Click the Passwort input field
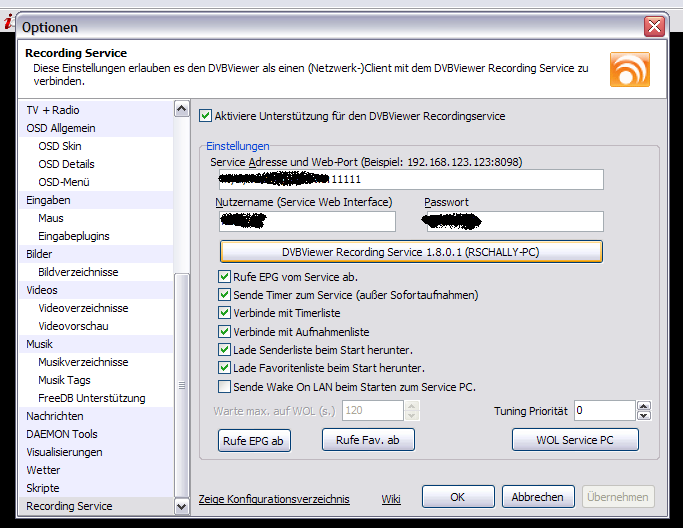The width and height of the screenshot is (683, 528). pyautogui.click(x=515, y=221)
